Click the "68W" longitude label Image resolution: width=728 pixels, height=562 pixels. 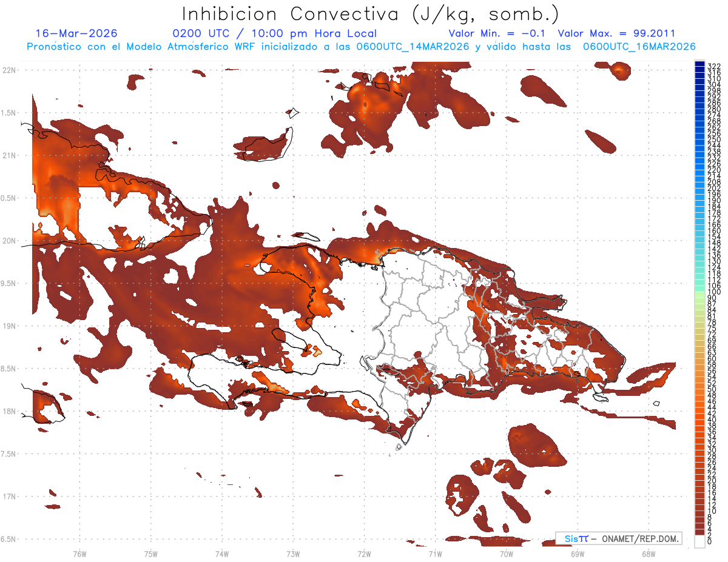click(649, 554)
